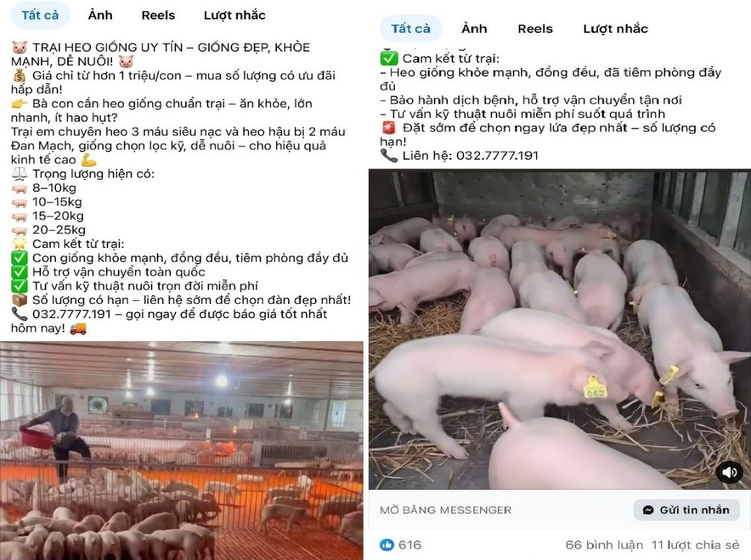Open the left Tất cả tab
Screen dimensions: 751x560
click(x=40, y=16)
